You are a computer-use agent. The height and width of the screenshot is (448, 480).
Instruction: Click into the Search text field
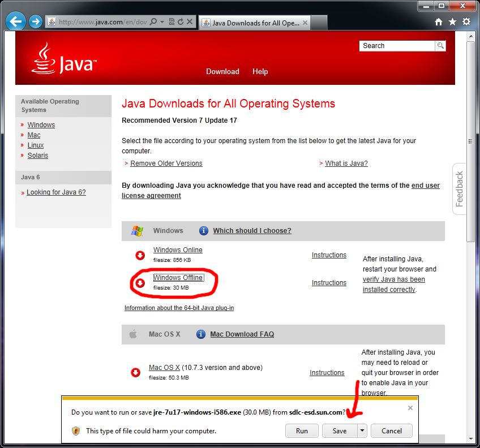(397, 46)
